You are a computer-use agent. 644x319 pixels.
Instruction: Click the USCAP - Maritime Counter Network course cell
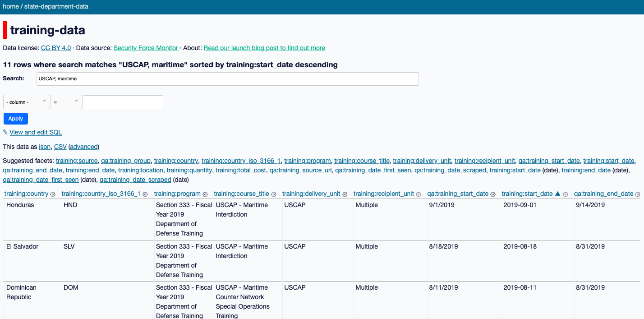pos(248,300)
